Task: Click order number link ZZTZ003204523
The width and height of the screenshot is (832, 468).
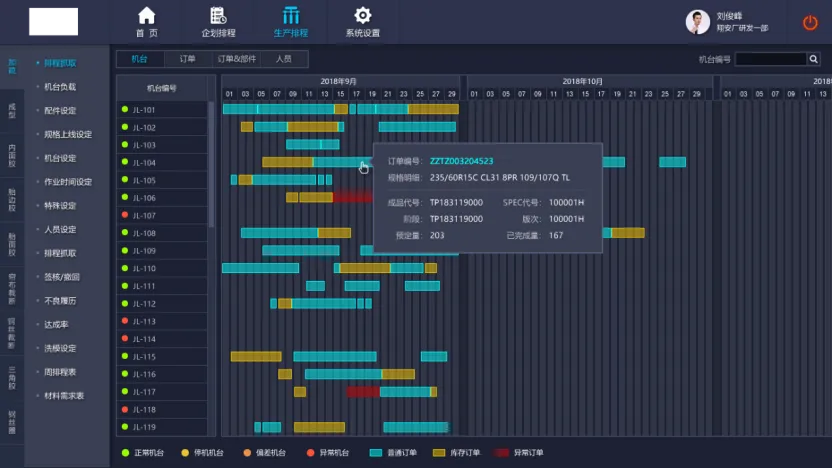Action: coord(461,161)
